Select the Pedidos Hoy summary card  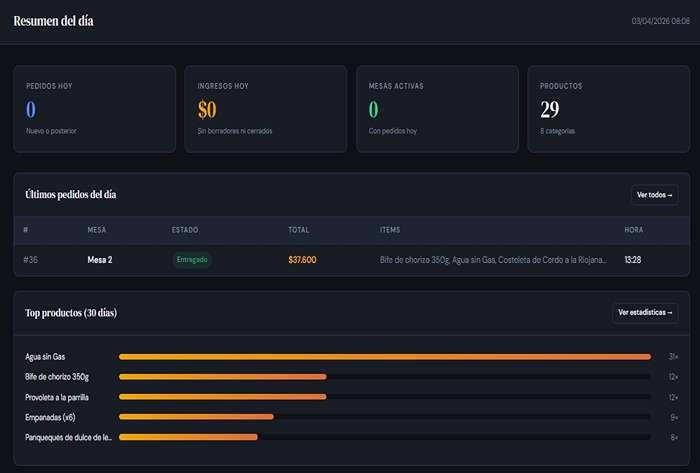tap(94, 109)
